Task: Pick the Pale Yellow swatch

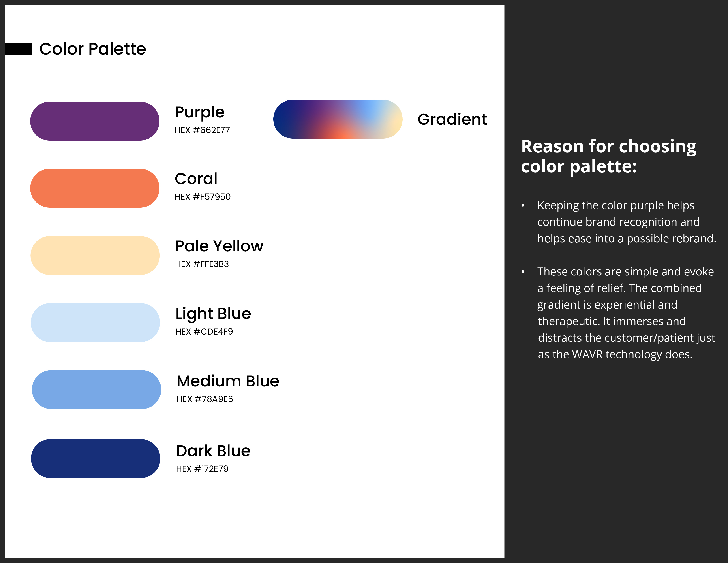Action: tap(95, 256)
